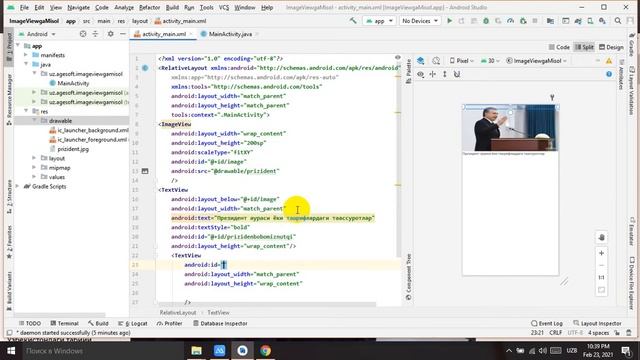This screenshot has height=360, width=640.
Task: Click the zoom to fit screen icon
Action: 601,290
